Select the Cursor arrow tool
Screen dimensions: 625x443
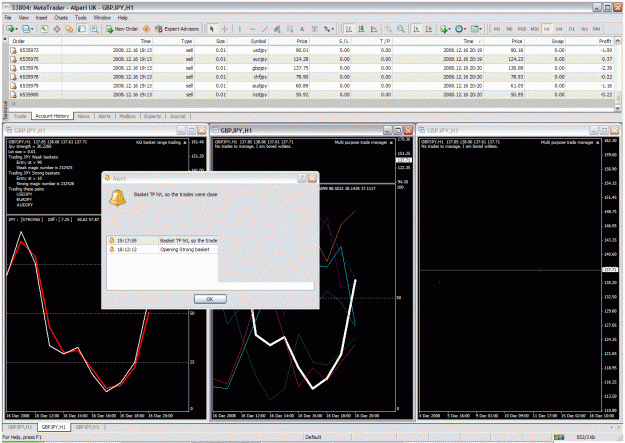coord(212,29)
